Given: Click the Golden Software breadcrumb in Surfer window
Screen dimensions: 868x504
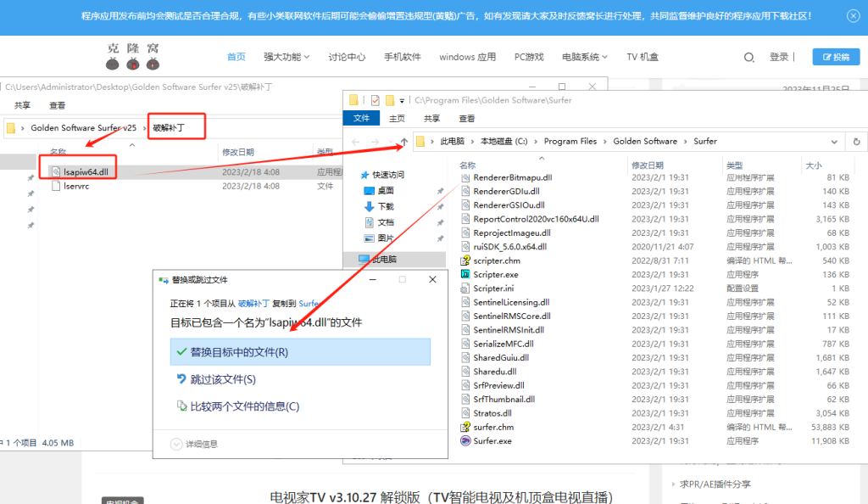Looking at the screenshot, I should (645, 141).
